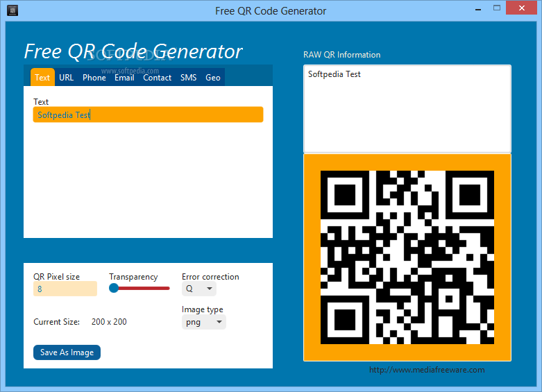
Task: Maximize the Free QR Code Generator window
Action: [497, 8]
